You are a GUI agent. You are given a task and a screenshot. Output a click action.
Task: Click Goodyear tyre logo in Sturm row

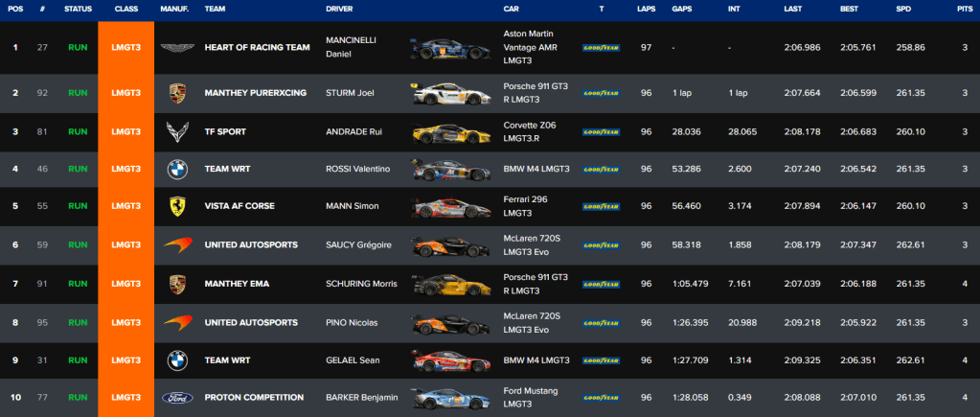[x=602, y=93]
